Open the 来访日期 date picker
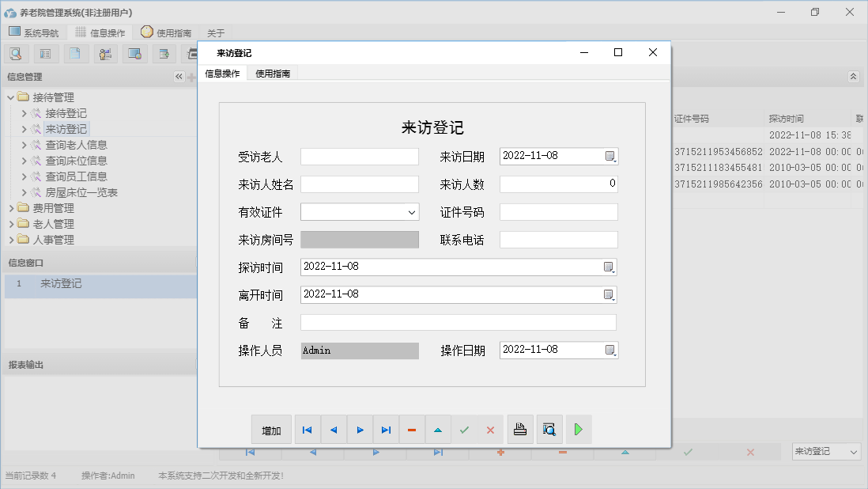The image size is (868, 489). pyautogui.click(x=610, y=156)
